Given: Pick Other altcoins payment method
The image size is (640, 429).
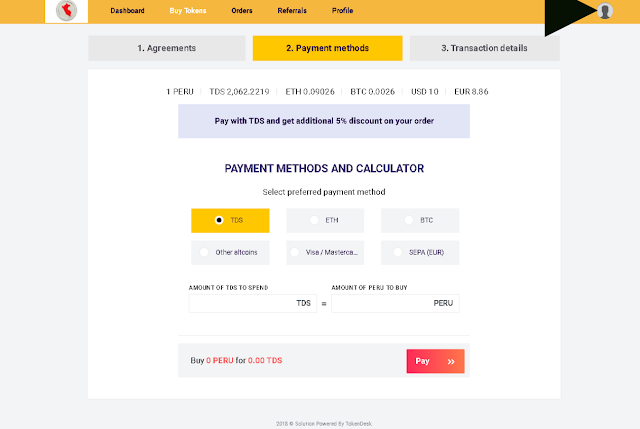Looking at the screenshot, I should pos(229,252).
